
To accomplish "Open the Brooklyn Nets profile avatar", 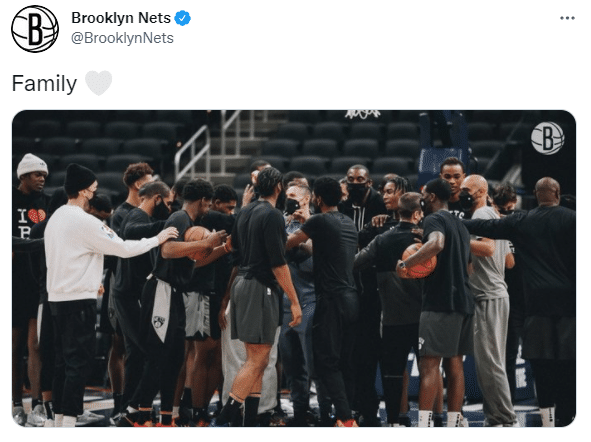I will [35, 29].
